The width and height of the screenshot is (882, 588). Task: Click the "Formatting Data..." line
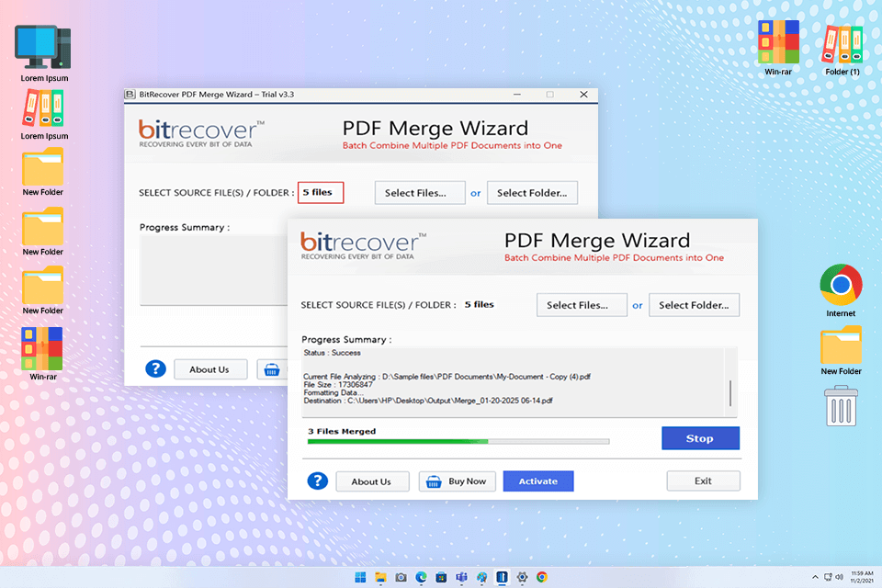pyautogui.click(x=332, y=392)
